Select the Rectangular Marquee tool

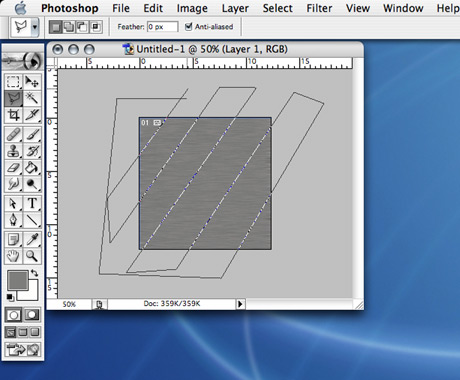(14, 82)
